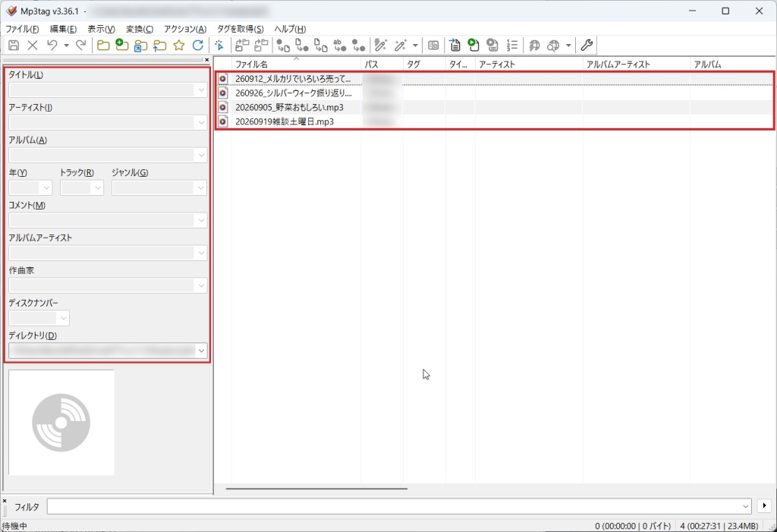Click the first tag sources globe icon
The image size is (777, 532).
pos(534,46)
